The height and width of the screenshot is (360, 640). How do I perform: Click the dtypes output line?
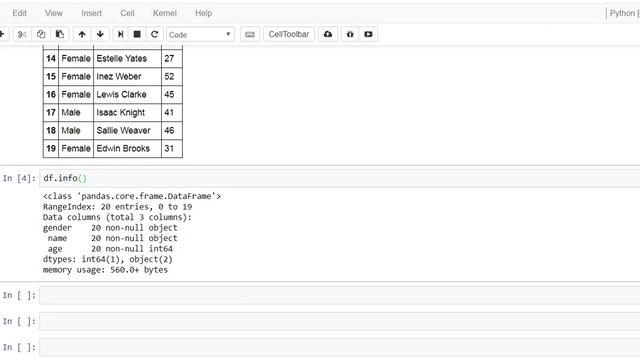(108, 259)
